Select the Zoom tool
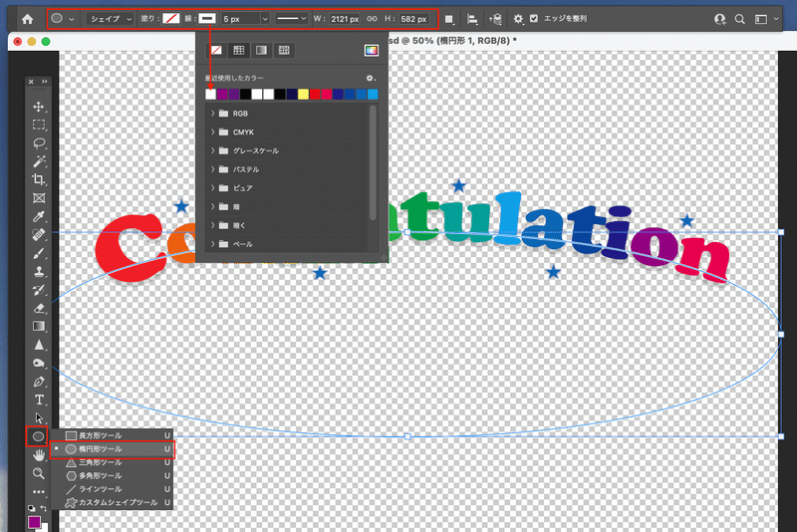Image resolution: width=797 pixels, height=532 pixels. (x=39, y=473)
